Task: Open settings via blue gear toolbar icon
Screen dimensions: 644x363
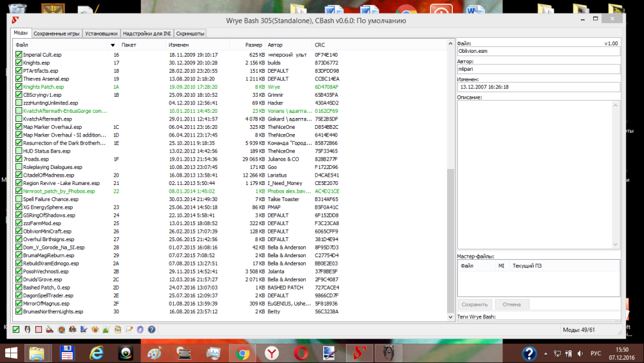Action: tap(140, 329)
